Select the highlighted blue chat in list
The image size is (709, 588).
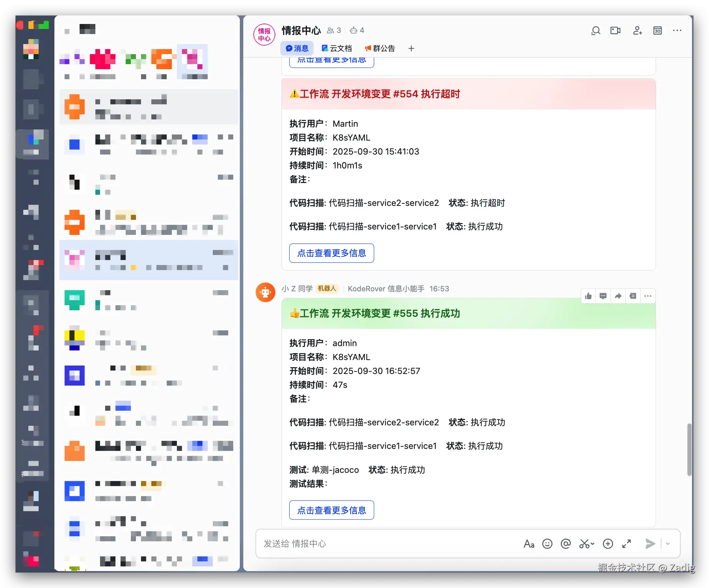149,260
